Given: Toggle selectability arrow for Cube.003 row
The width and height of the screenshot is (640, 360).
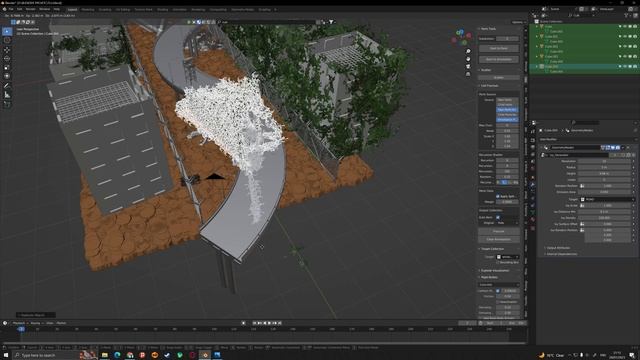Looking at the screenshot, I should click(620, 56).
